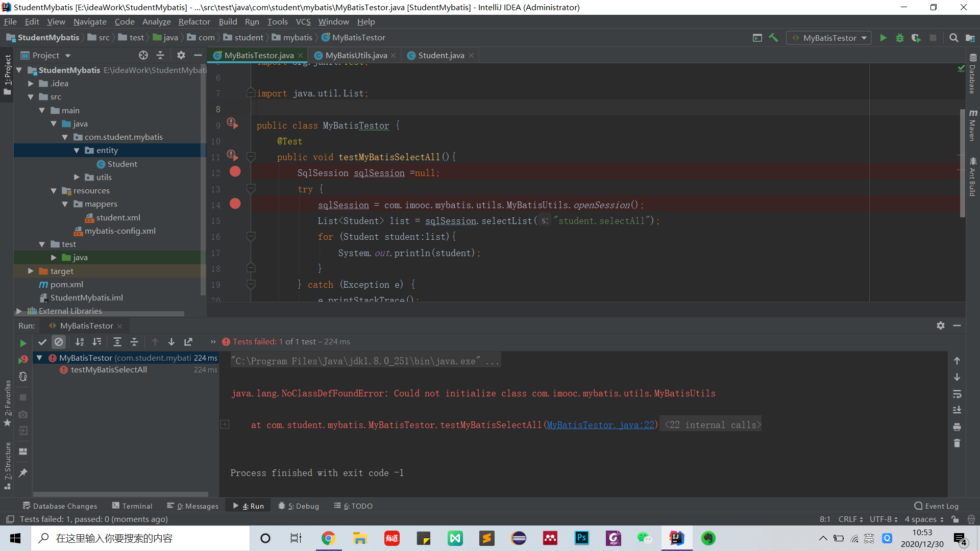Collapse the entity package
980x551 pixels.
[77, 151]
